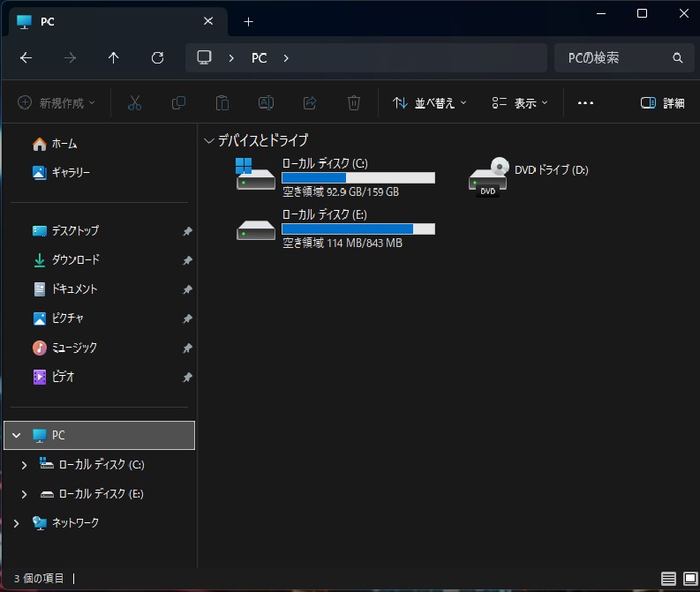Viewport: 700px width, 592px height.
Task: Click pin icon next to ビデオ
Action: (187, 378)
